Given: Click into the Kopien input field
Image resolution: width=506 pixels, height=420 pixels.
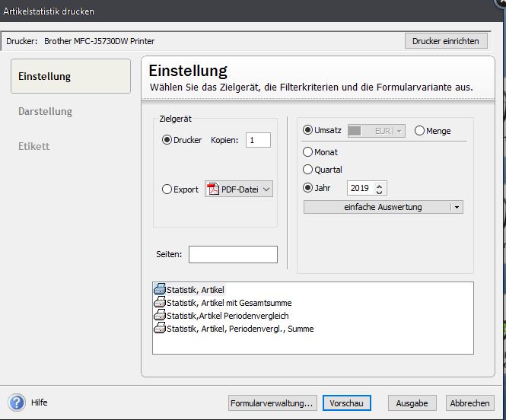Looking at the screenshot, I should tap(258, 140).
